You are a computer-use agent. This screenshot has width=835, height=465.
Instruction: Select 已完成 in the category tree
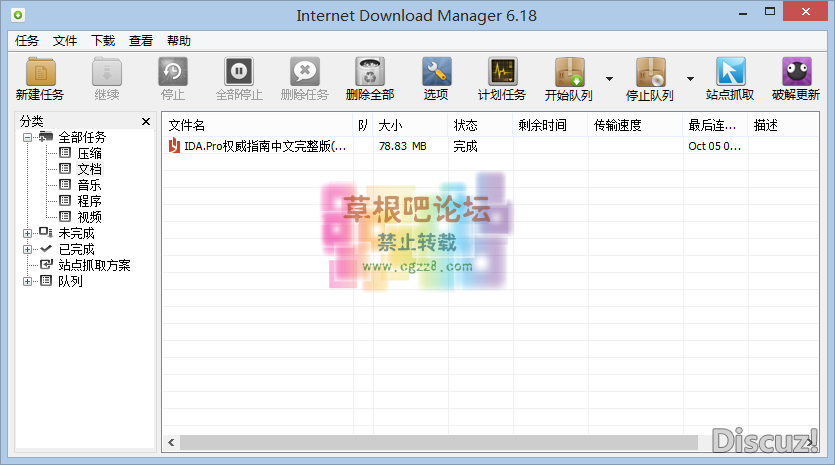(x=76, y=249)
